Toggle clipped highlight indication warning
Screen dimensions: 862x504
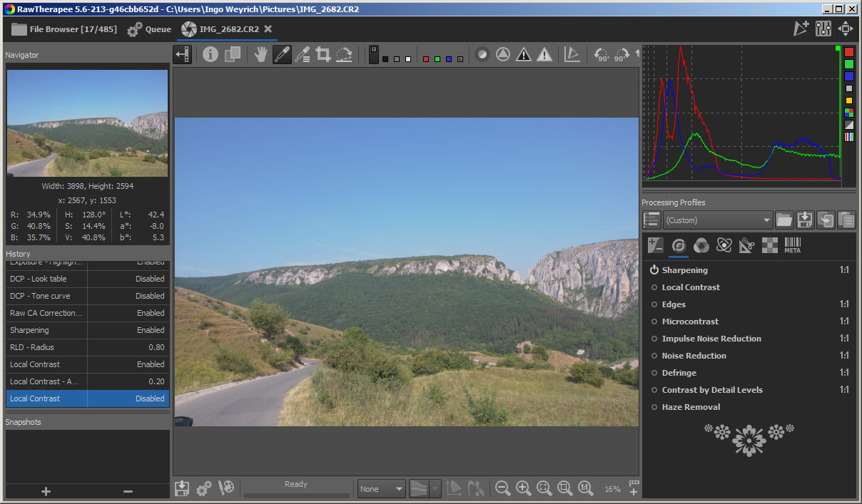tap(544, 54)
